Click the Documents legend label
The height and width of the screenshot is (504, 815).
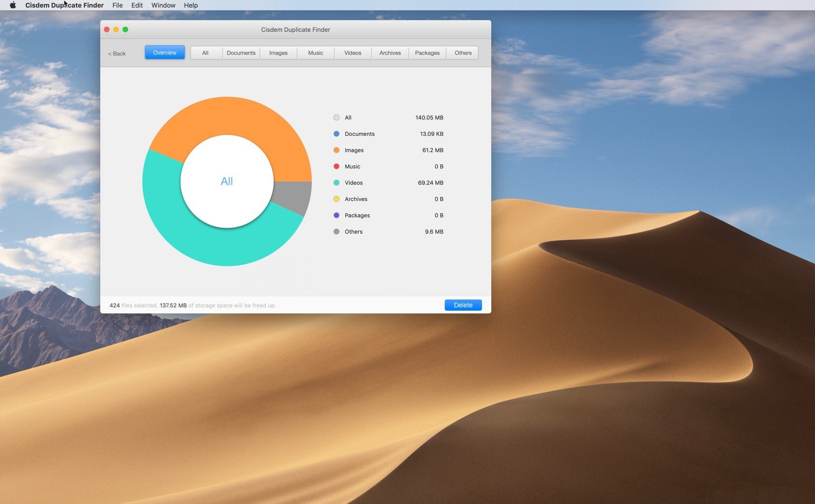pyautogui.click(x=360, y=134)
